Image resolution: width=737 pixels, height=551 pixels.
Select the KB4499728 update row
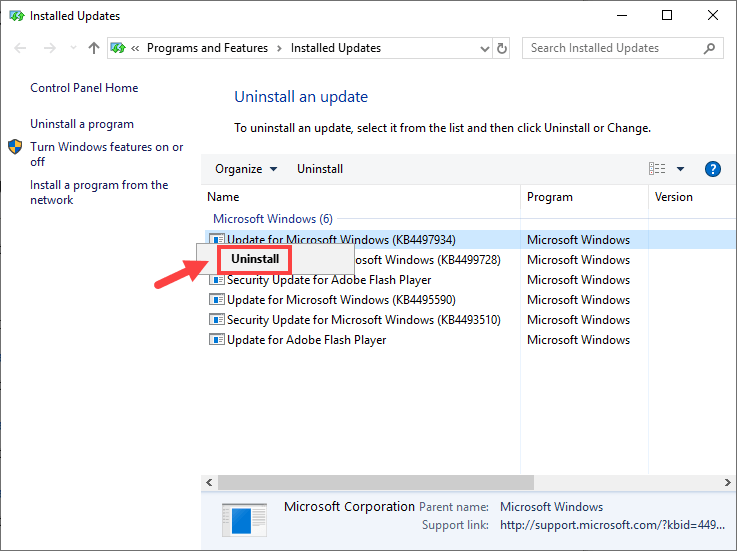470,260
